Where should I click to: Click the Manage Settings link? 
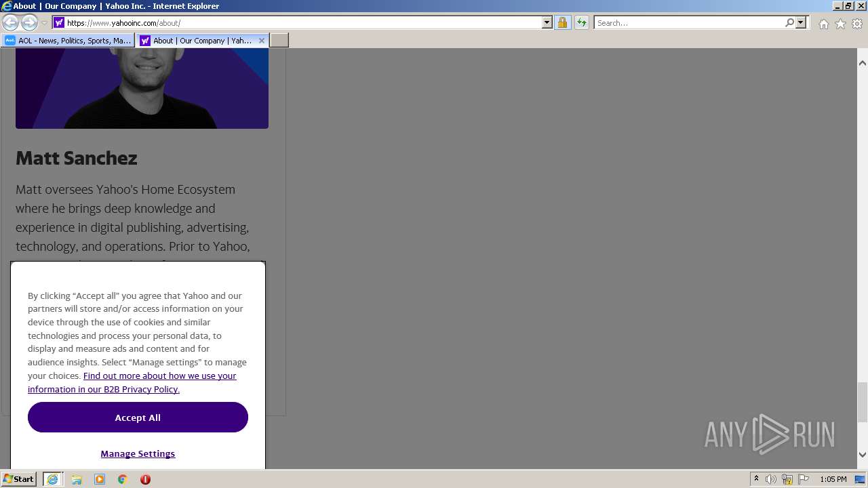coord(138,453)
